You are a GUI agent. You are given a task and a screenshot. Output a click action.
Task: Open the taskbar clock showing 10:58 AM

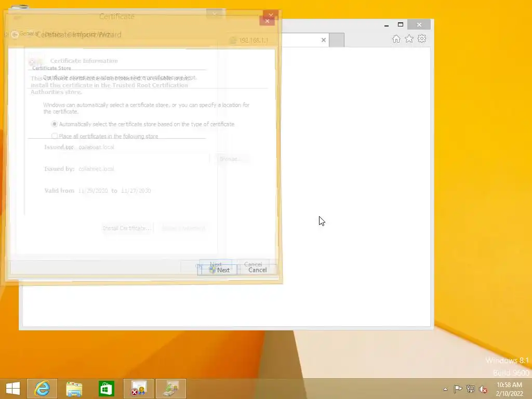[x=509, y=389]
